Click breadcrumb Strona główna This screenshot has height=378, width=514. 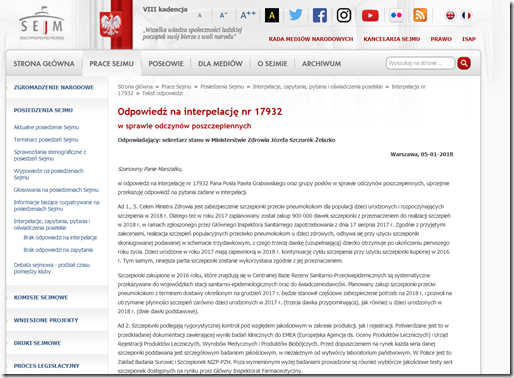(135, 87)
